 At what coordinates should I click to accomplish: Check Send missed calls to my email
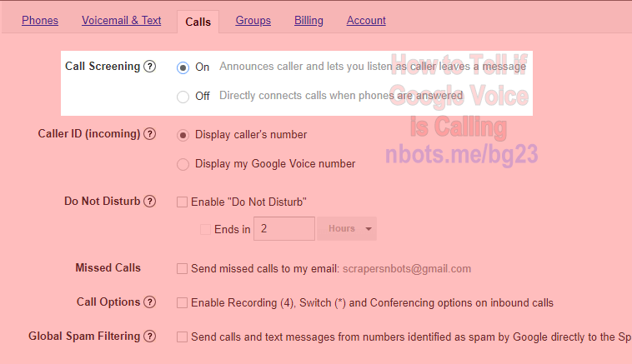pyautogui.click(x=183, y=268)
